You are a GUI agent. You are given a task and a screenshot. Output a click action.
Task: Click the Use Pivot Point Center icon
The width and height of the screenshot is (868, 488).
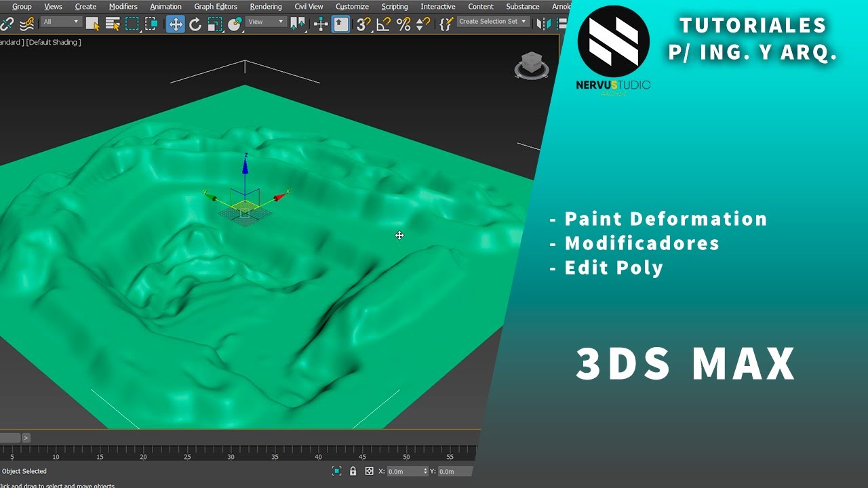(297, 24)
